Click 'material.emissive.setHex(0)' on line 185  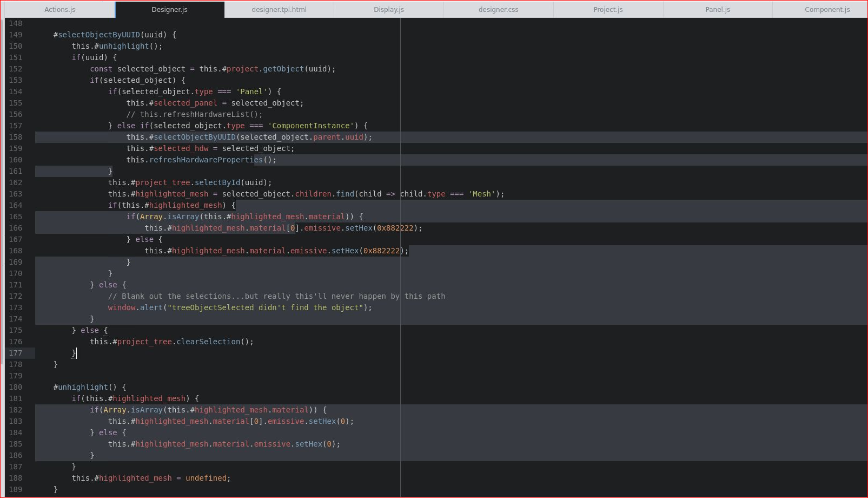274,444
